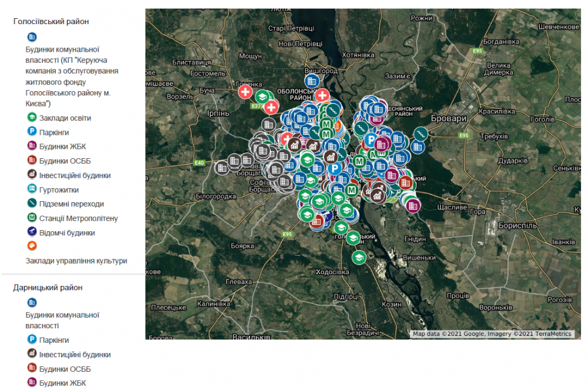Click the orange Заклади управління культури icon
588x390 pixels.
(x=32, y=246)
